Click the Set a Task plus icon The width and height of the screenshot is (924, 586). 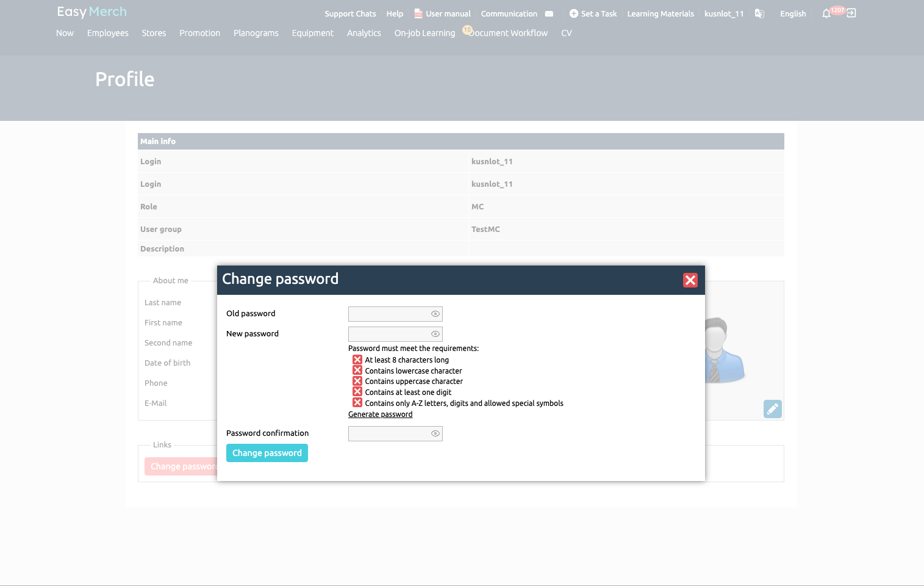(573, 13)
